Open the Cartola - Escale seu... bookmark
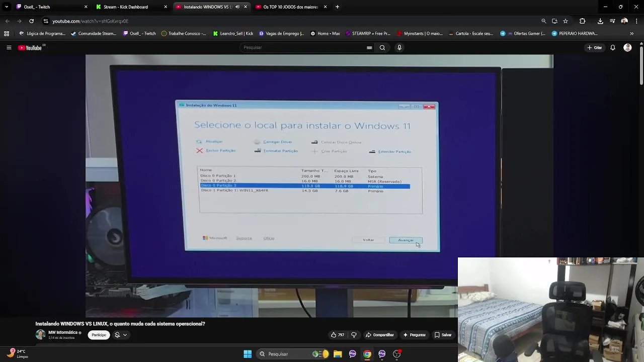The width and height of the screenshot is (644, 362). [x=470, y=34]
